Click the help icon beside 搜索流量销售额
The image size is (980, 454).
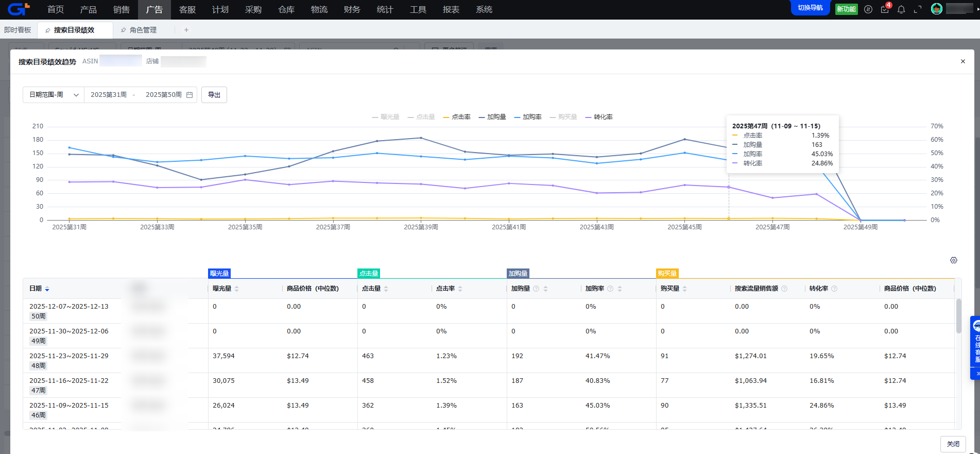[x=784, y=289]
